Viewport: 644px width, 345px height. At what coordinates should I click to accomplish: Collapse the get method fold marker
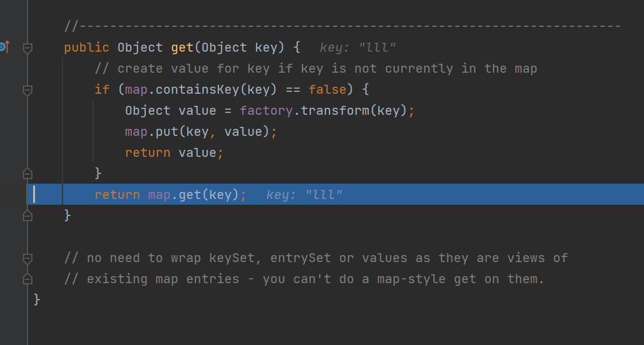point(27,48)
